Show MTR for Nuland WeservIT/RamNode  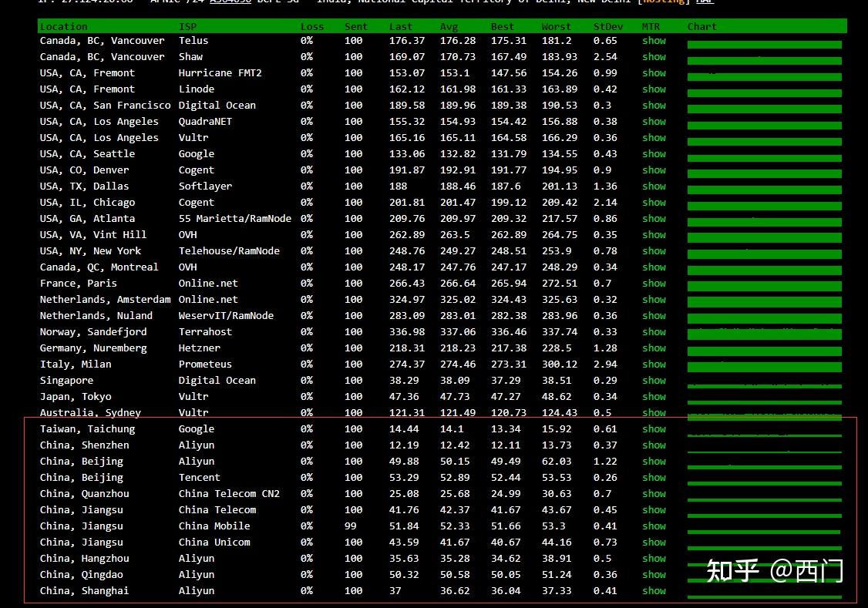point(654,316)
